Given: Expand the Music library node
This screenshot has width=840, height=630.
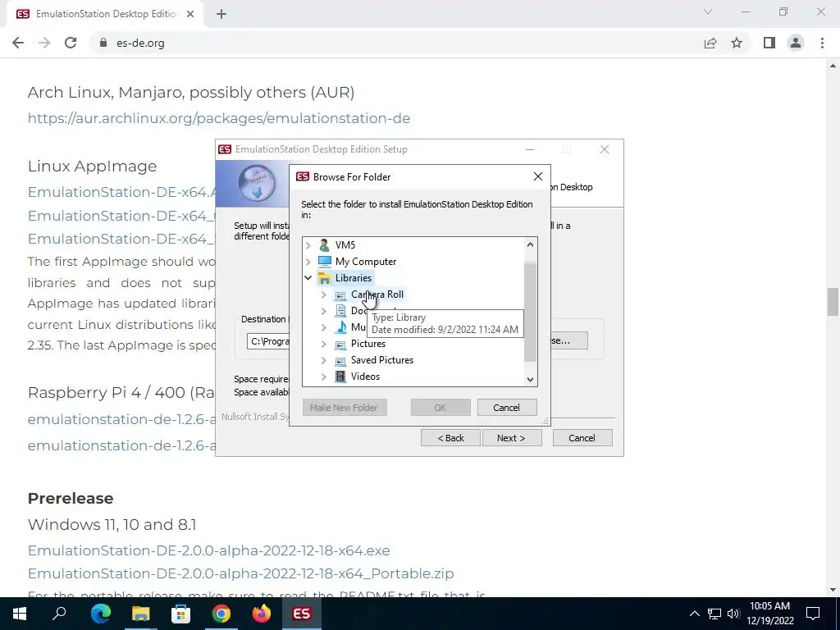Looking at the screenshot, I should coord(323,327).
